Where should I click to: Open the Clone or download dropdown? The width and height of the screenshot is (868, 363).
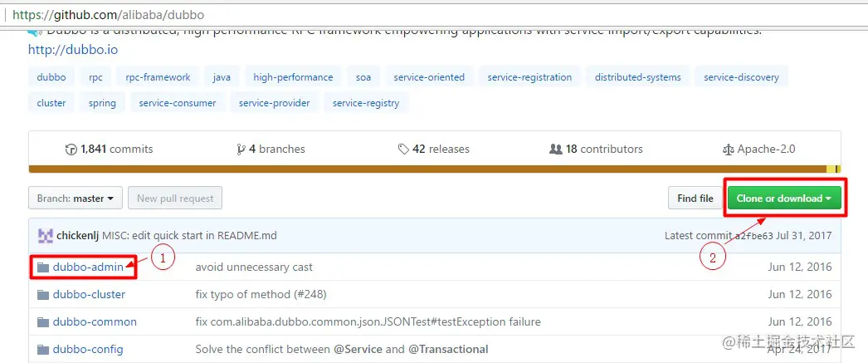coord(784,199)
